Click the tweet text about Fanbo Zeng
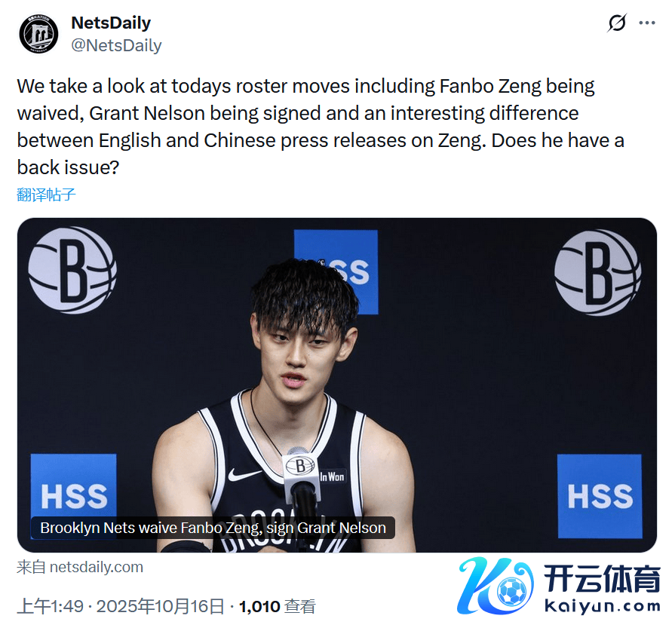Image resolution: width=672 pixels, height=631 pixels. pyautogui.click(x=321, y=127)
